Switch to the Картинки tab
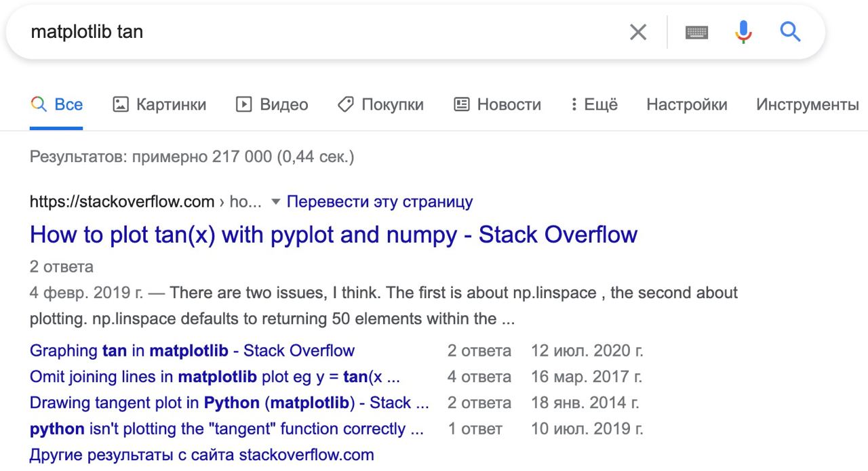The width and height of the screenshot is (868, 471). click(159, 105)
